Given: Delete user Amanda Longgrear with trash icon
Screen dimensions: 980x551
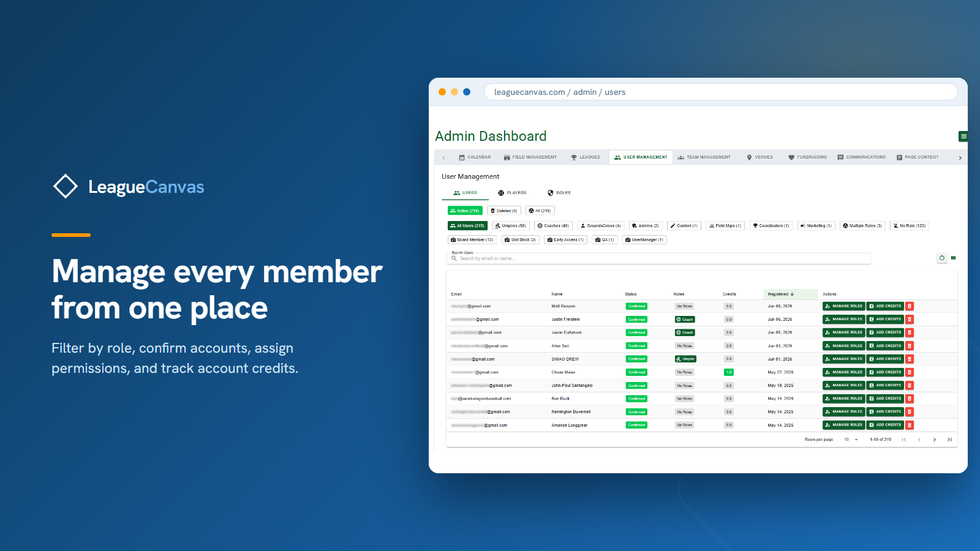Looking at the screenshot, I should tap(910, 425).
